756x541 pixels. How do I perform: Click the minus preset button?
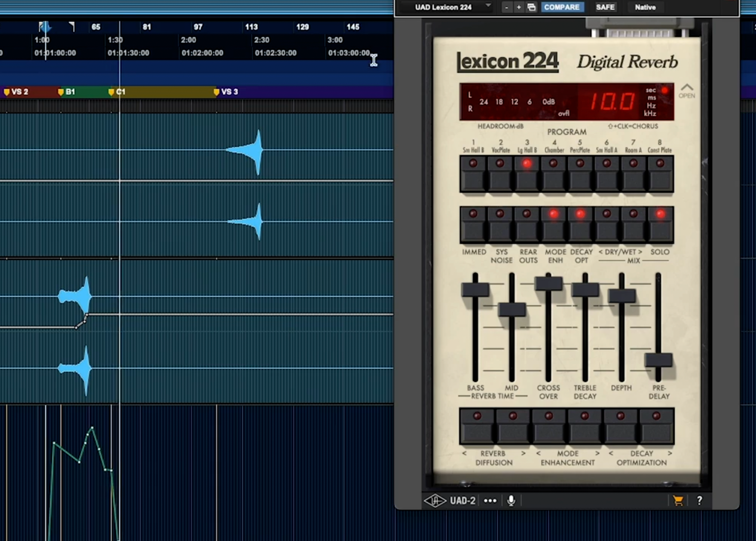[x=506, y=7]
